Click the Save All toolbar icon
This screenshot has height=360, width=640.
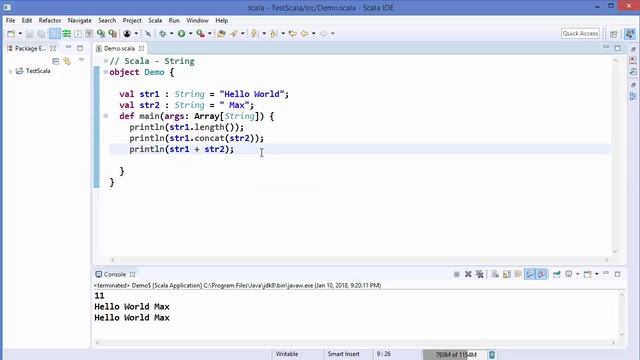coord(41,34)
